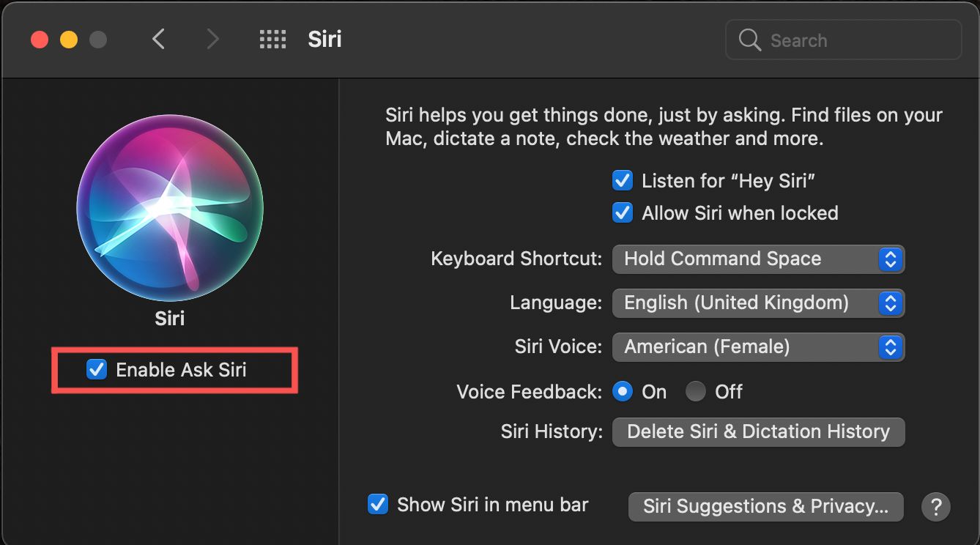
Task: Click the Siri window title text
Action: [324, 39]
